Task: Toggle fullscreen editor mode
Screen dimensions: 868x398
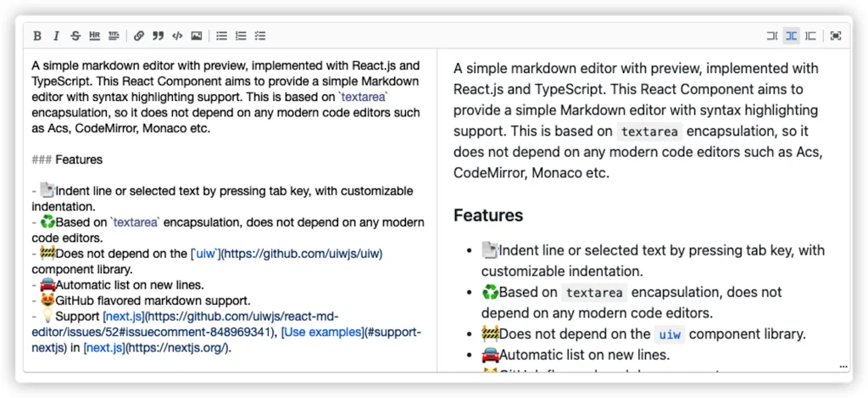Action: (836, 36)
